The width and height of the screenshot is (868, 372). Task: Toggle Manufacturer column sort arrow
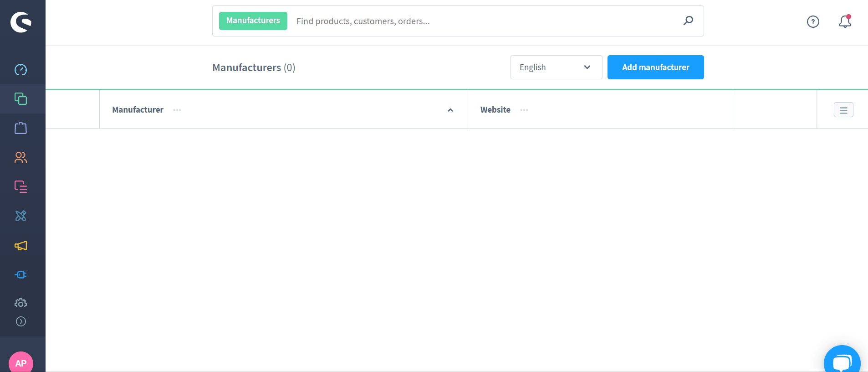point(450,110)
